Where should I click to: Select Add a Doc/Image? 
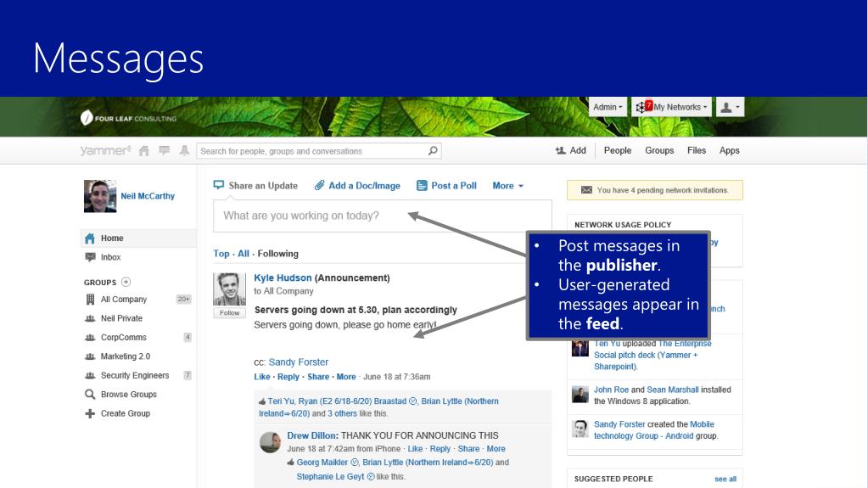click(357, 186)
